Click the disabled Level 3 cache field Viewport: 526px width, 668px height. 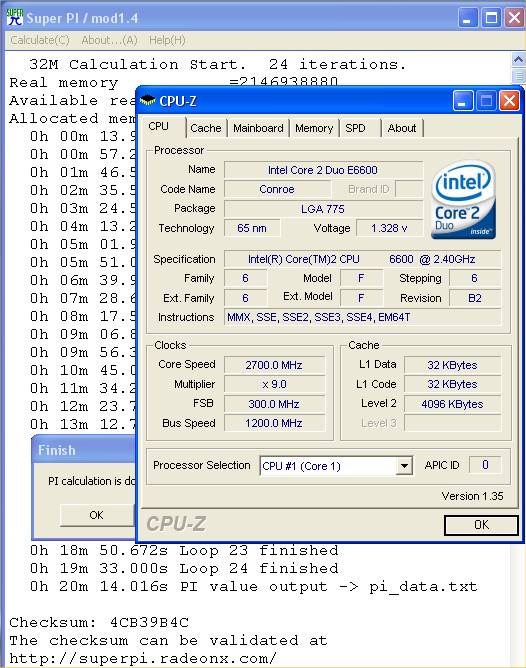[x=452, y=423]
